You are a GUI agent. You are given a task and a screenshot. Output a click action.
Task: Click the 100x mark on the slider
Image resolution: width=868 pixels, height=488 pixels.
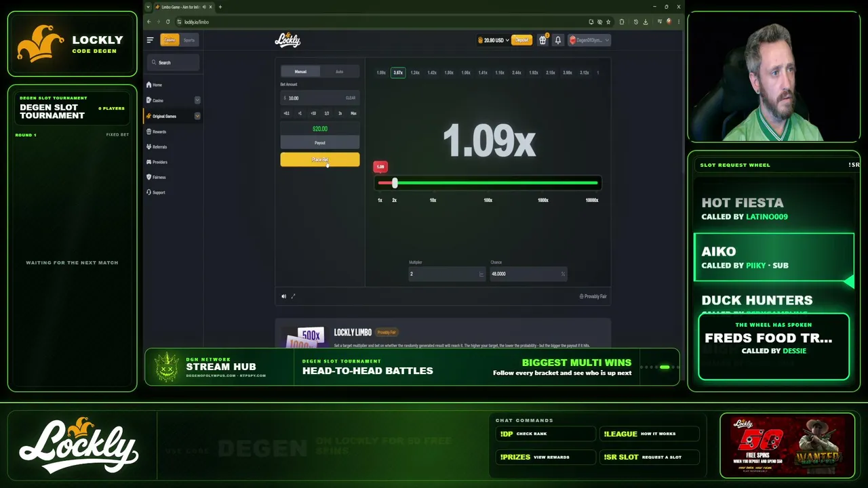pyautogui.click(x=488, y=200)
